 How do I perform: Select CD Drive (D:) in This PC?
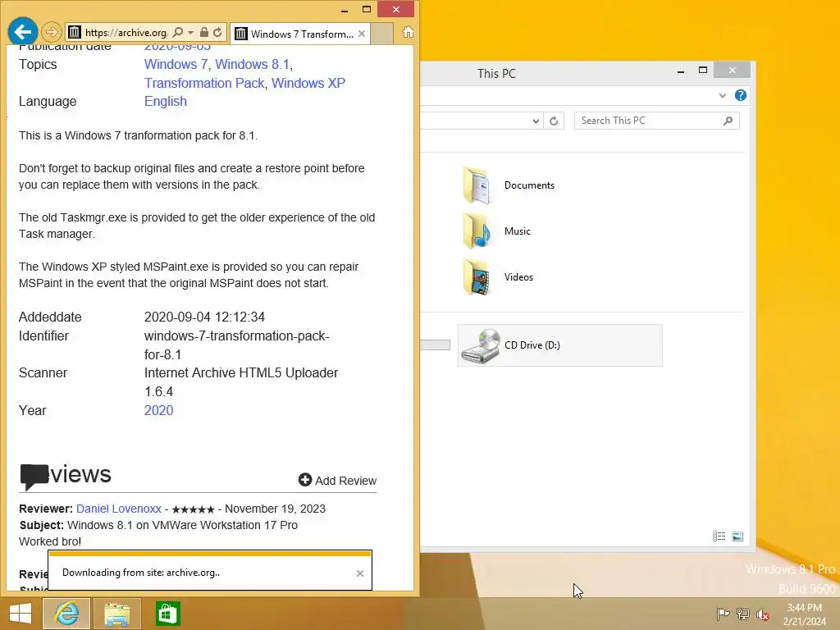coord(559,345)
